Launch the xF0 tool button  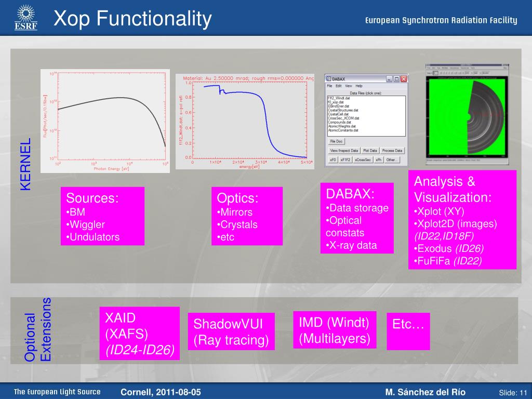(333, 160)
